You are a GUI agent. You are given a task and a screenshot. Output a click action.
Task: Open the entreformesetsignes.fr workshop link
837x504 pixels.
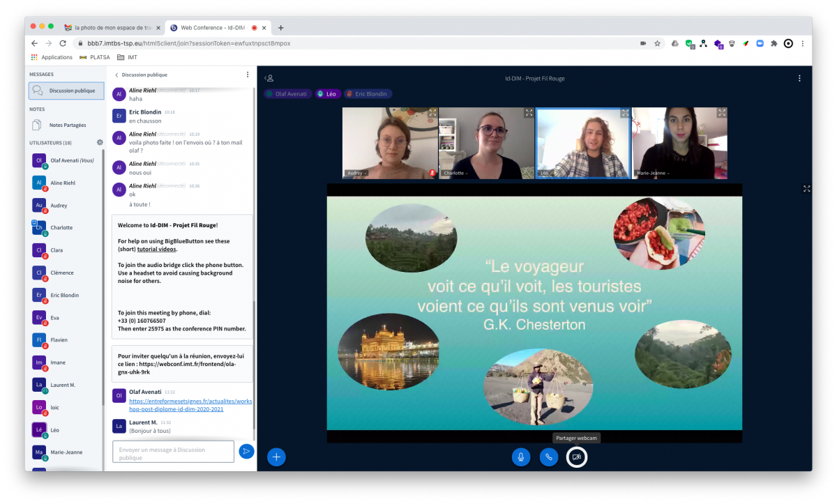click(x=181, y=405)
